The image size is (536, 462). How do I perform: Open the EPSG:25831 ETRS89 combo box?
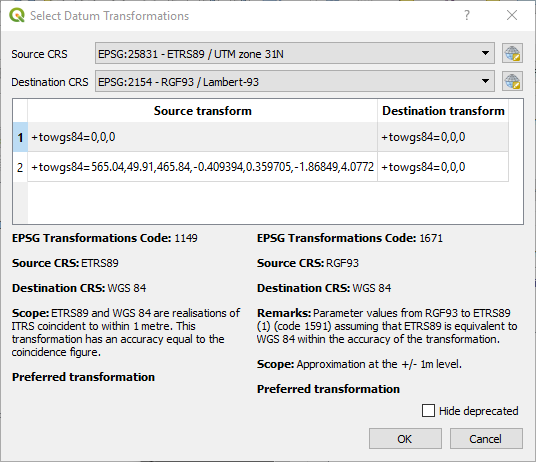click(295, 53)
